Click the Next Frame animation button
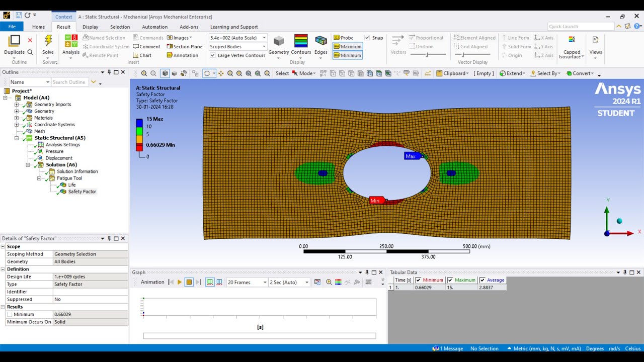This screenshot has height=362, width=644. point(198,282)
